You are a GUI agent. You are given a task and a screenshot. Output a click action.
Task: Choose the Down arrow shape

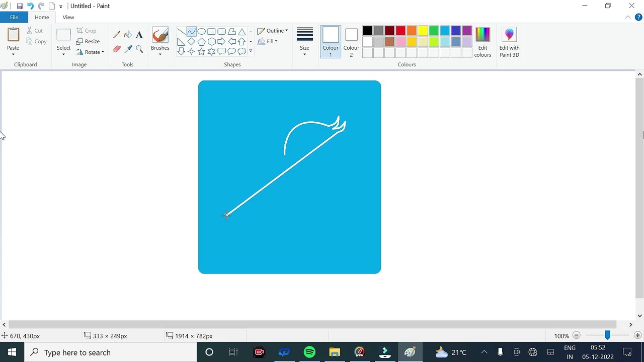[x=181, y=51]
